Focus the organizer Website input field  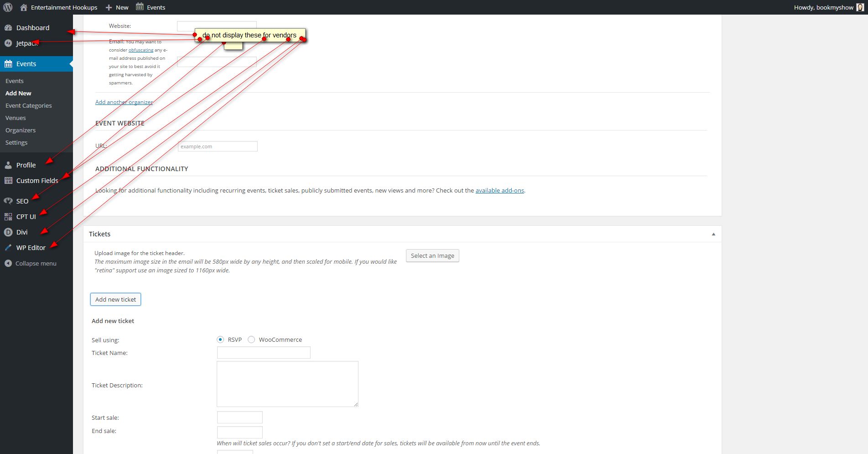217,26
